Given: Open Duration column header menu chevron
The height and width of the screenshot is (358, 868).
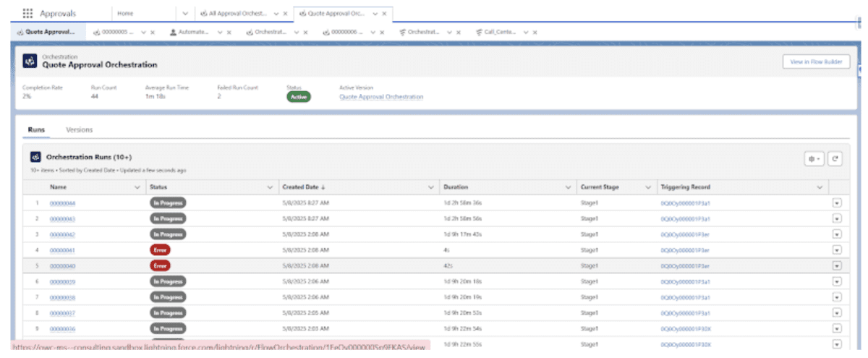Looking at the screenshot, I should (569, 187).
